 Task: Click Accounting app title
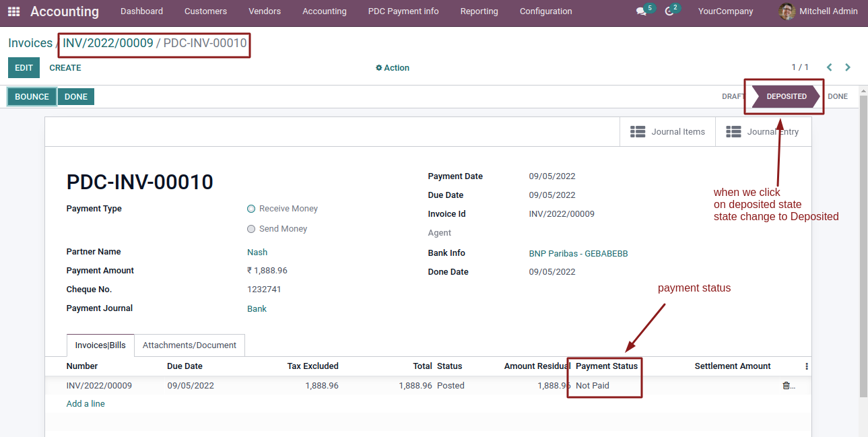pyautogui.click(x=65, y=11)
